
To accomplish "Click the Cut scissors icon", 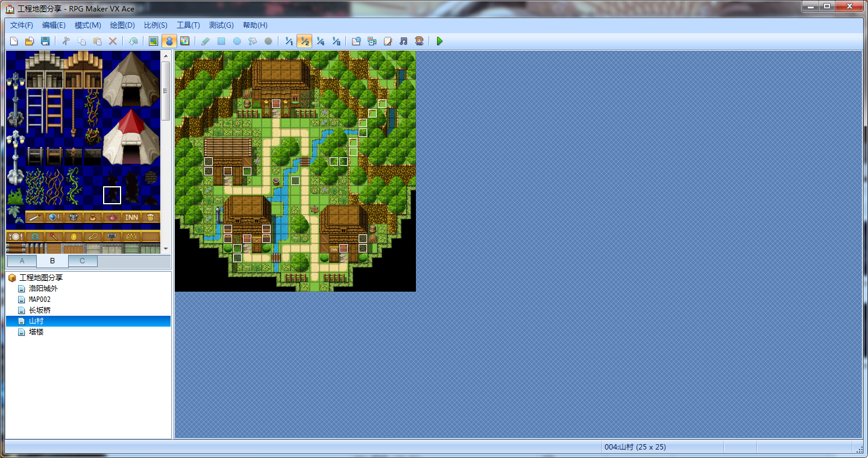I will [66, 41].
